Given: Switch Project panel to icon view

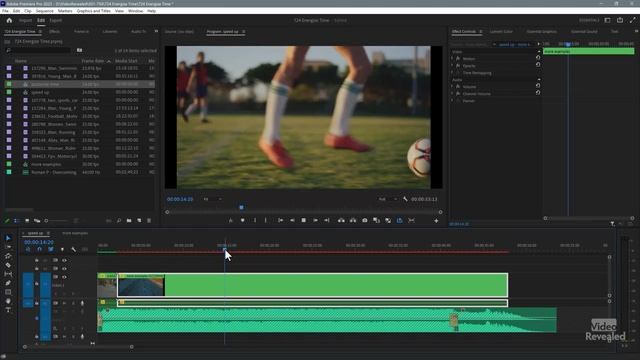Looking at the screenshot, I should (27, 220).
